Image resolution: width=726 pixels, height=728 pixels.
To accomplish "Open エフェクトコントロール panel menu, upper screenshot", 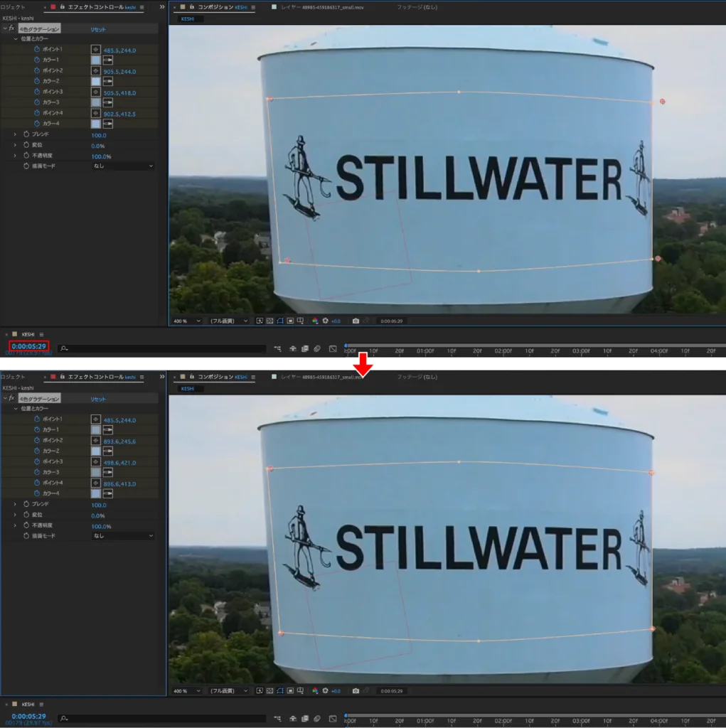I will tap(142, 7).
